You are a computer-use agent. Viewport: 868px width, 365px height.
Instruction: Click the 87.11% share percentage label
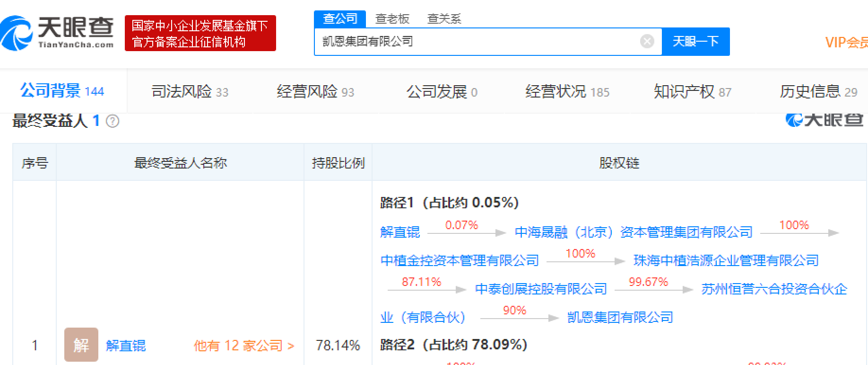click(421, 282)
